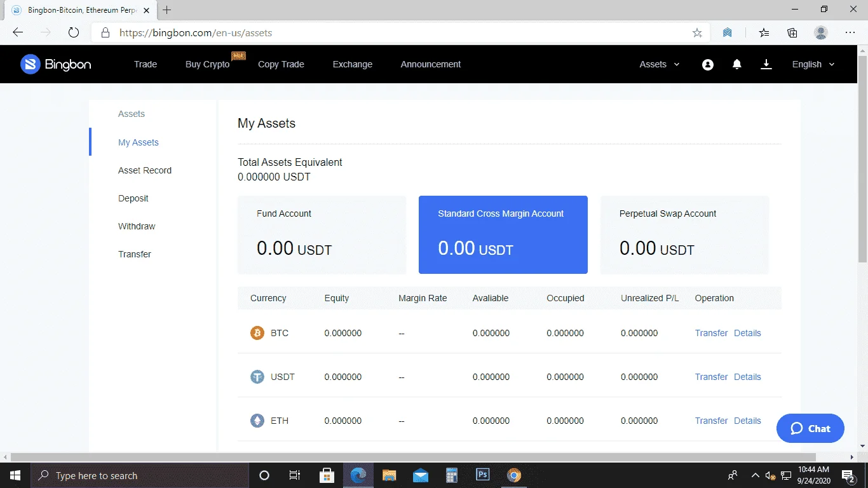Click the horizontal page scrollbar
This screenshot has height=488, width=868.
[x=413, y=457]
